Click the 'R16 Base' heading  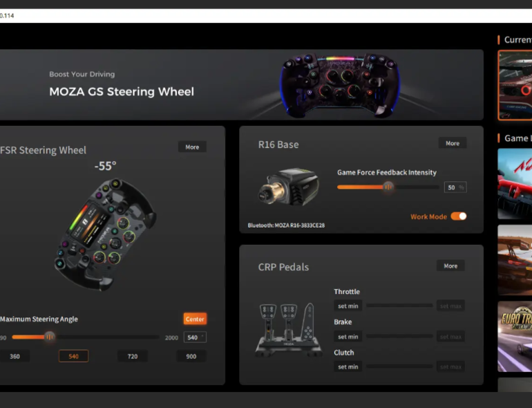278,145
